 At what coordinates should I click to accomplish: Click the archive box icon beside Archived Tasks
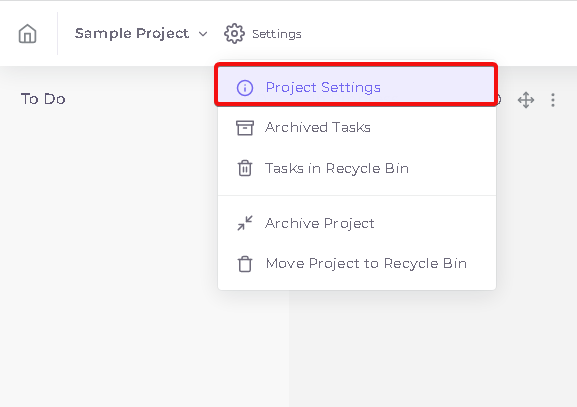point(245,128)
